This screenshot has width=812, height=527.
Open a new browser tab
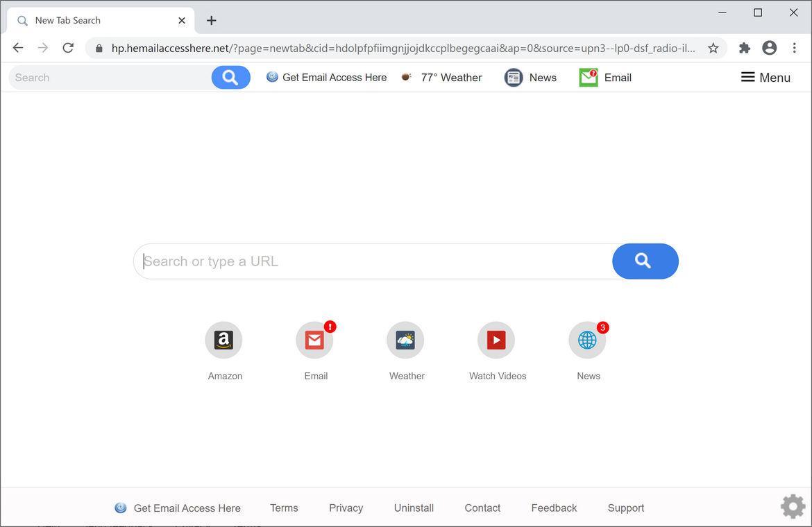211,20
